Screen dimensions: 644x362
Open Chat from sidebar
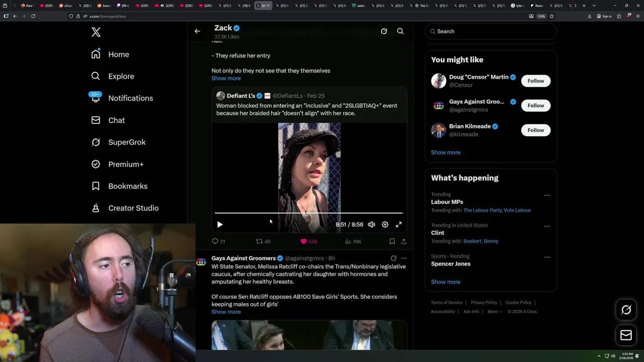click(x=108, y=120)
